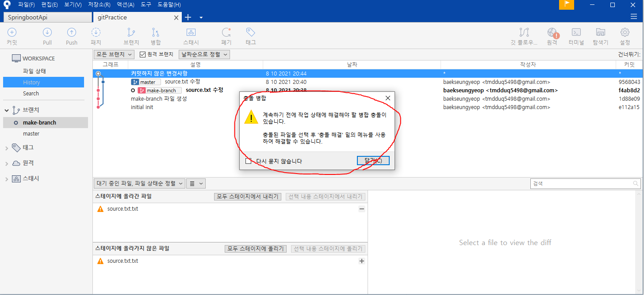644x295 pixels.
Task: Click the Tag (태그) toolbar icon
Action: pos(251,32)
